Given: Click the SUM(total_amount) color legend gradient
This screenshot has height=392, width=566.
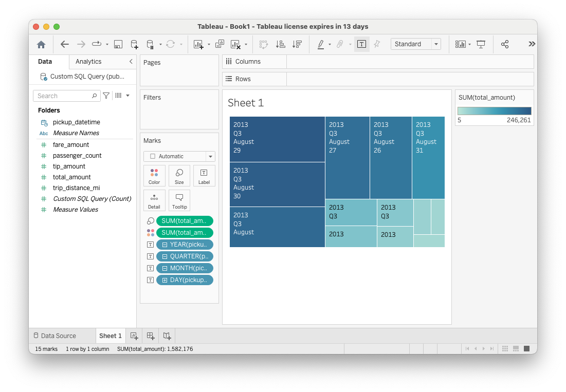Looking at the screenshot, I should (x=494, y=111).
